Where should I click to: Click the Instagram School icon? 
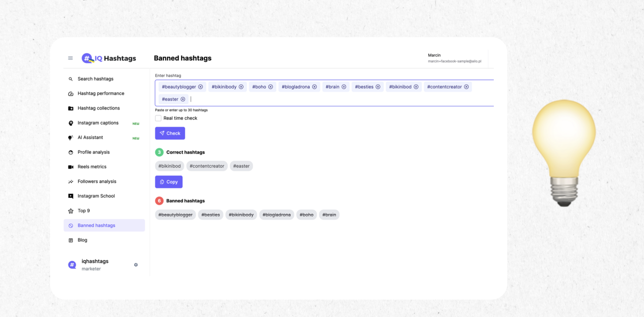(71, 196)
